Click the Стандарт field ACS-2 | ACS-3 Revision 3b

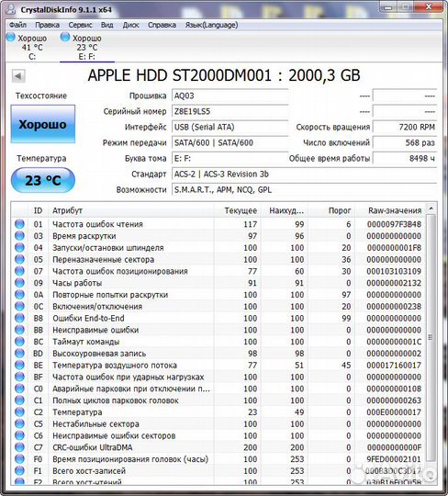(304, 174)
